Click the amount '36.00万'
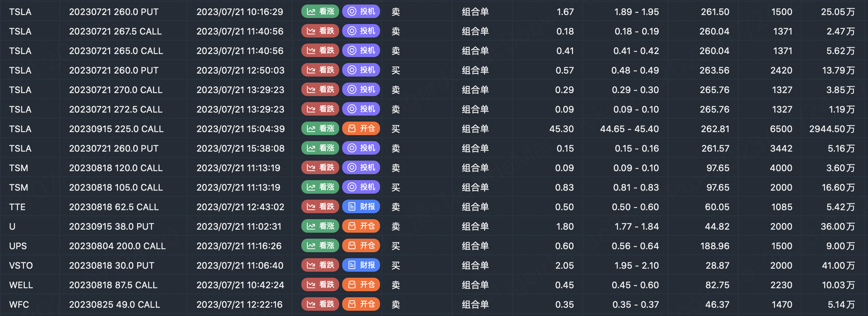Viewport: 868px width, 316px height. coord(838,226)
